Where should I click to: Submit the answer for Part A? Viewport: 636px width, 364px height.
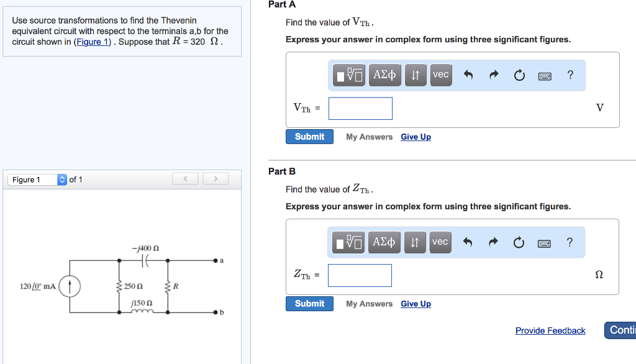pyautogui.click(x=309, y=136)
